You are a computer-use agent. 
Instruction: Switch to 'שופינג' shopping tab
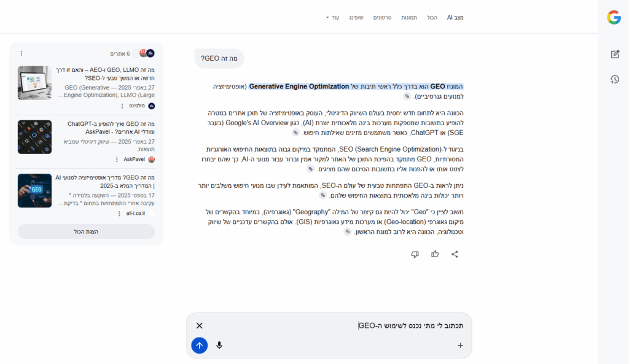(356, 18)
